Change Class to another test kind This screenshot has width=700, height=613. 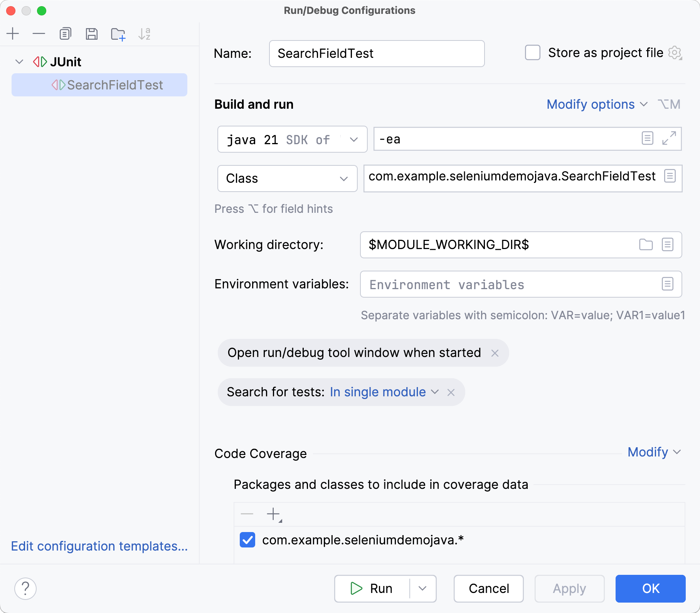point(344,179)
